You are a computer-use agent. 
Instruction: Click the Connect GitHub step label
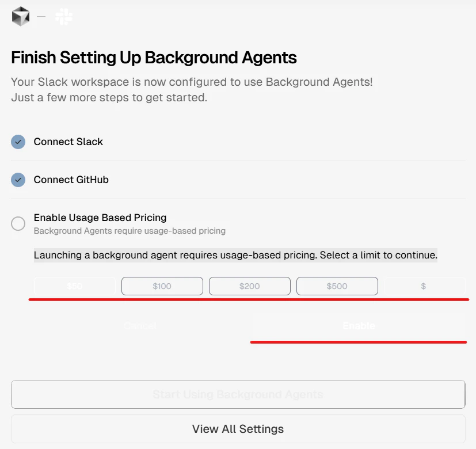coord(71,180)
